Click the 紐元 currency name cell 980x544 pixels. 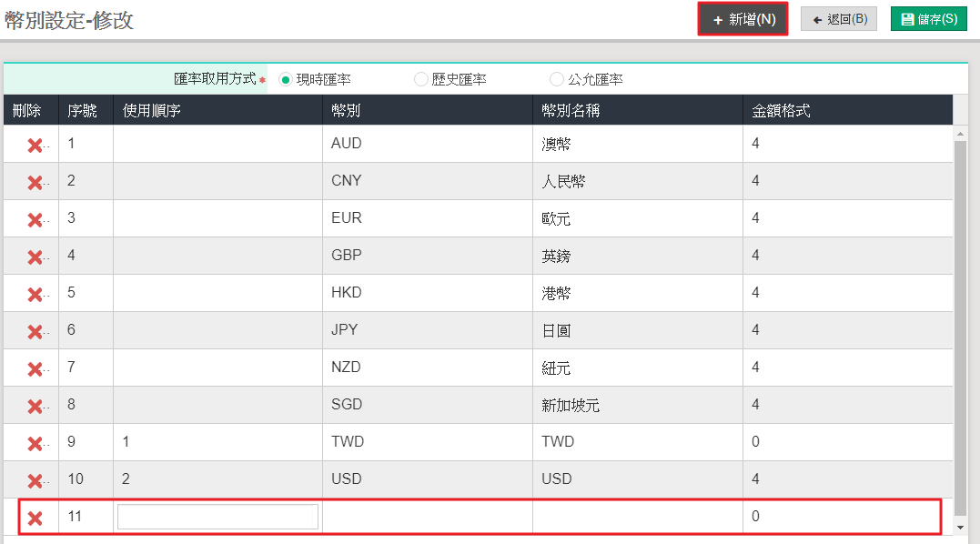tap(638, 368)
